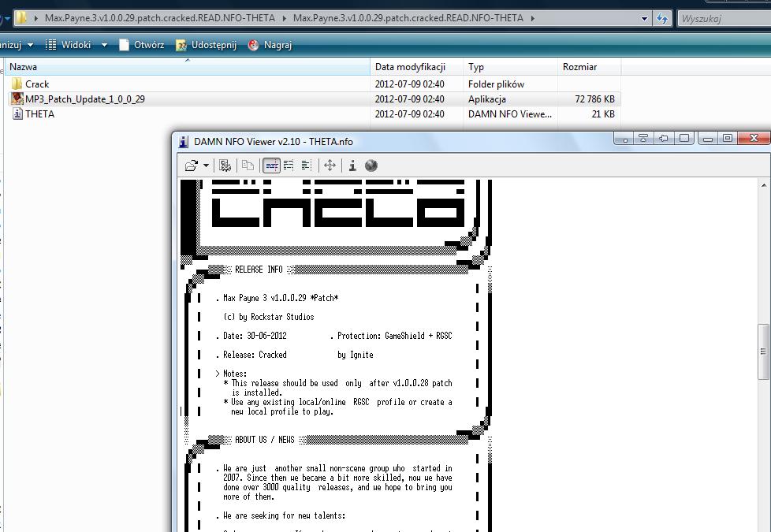
Task: Close the DAMN NFO Viewer window
Action: pyautogui.click(x=754, y=139)
